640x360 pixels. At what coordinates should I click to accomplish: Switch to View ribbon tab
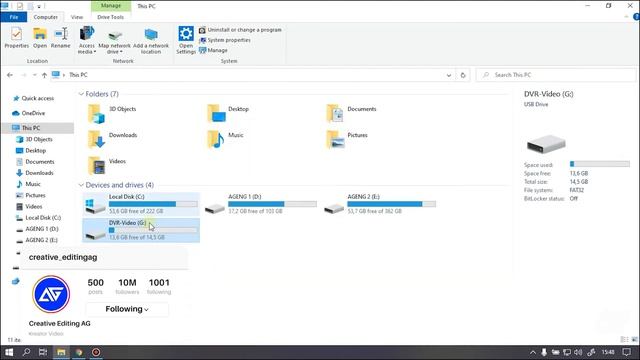pyautogui.click(x=77, y=17)
